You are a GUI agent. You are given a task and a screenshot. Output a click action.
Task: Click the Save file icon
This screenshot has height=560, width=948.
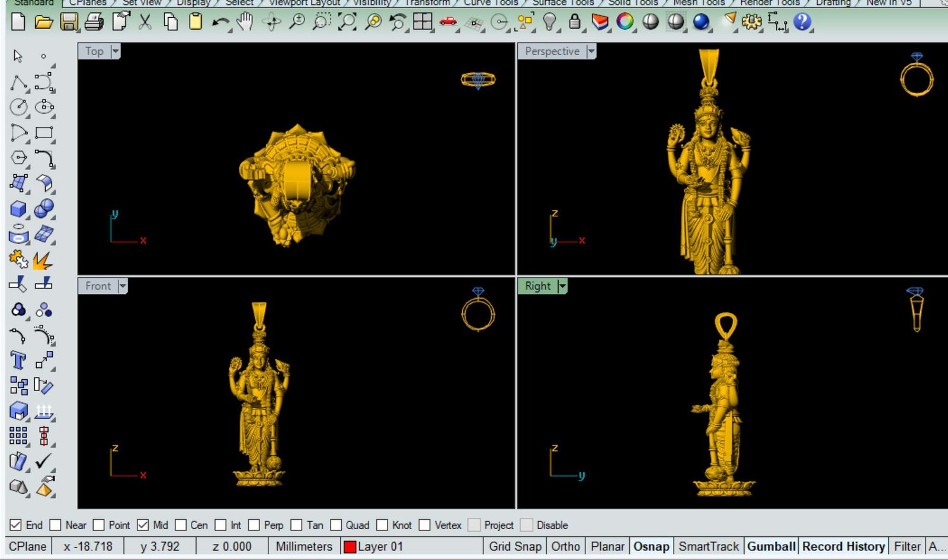pyautogui.click(x=69, y=23)
